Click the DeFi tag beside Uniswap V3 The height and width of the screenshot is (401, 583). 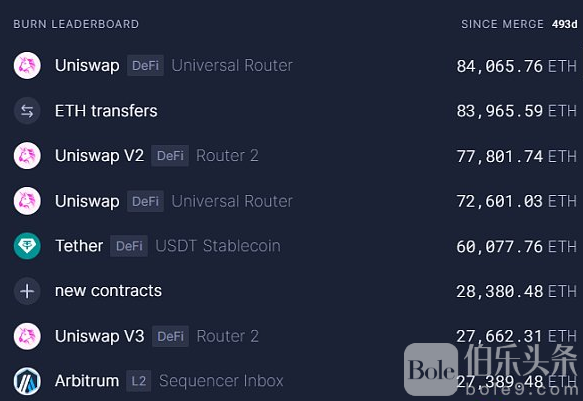(170, 336)
